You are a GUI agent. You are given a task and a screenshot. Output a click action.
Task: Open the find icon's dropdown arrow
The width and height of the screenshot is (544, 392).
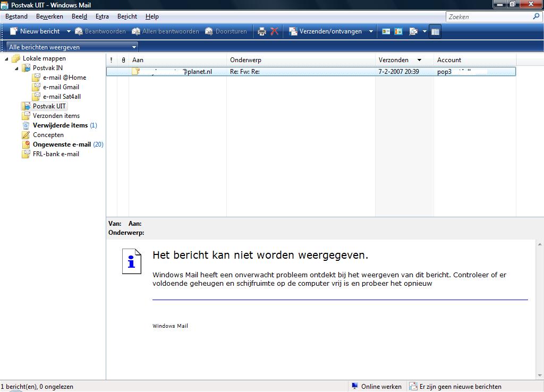(x=424, y=31)
